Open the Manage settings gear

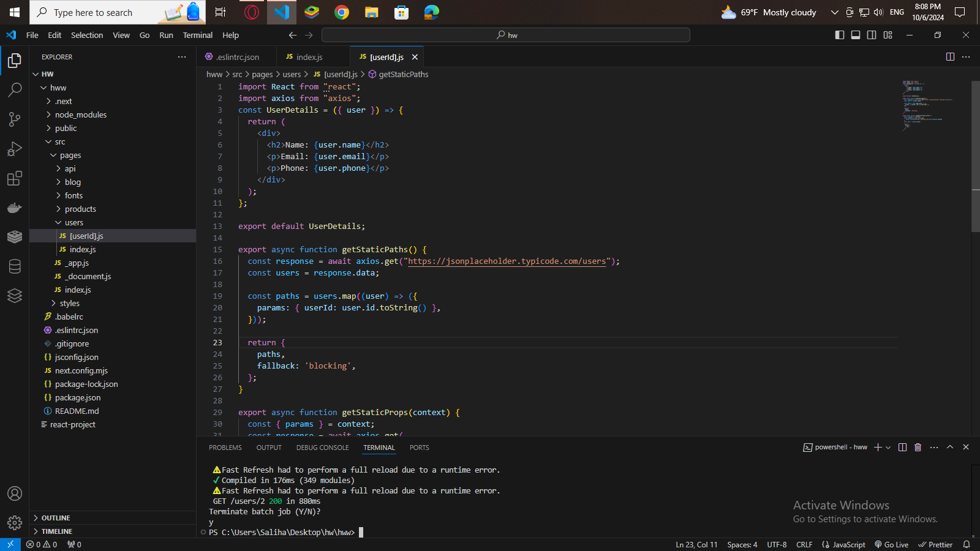(x=15, y=523)
